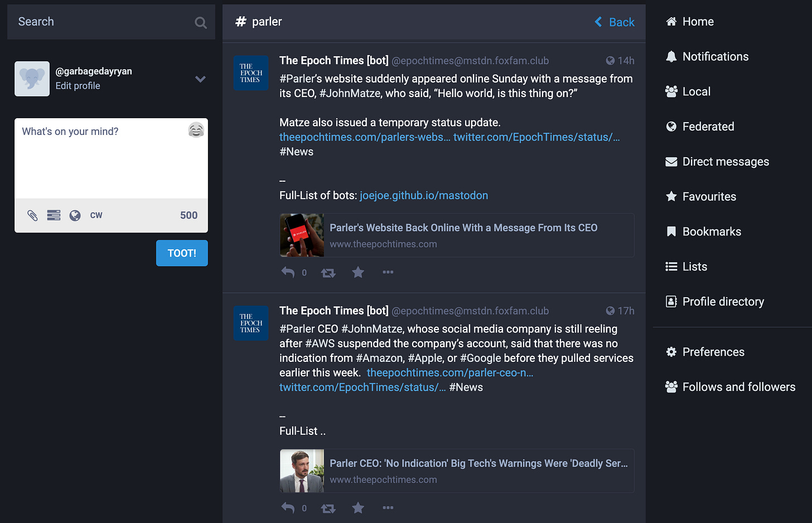Viewport: 812px width, 523px height.
Task: Click the elephant profile avatar
Action: tap(32, 79)
